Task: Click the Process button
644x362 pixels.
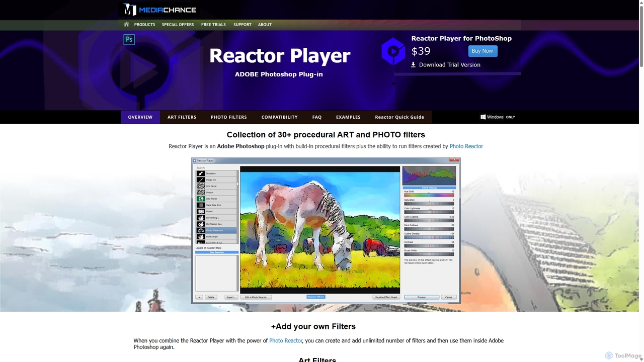Action: [422, 297]
